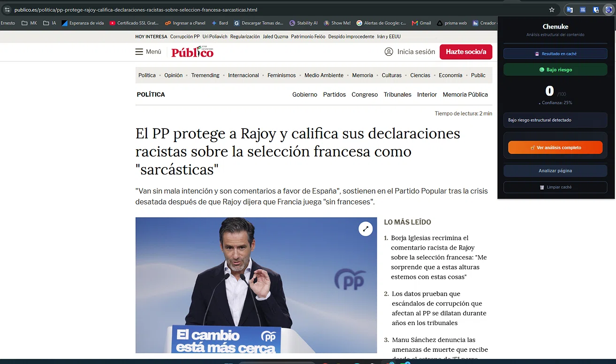Open the hamburger Menú icon

pos(139,52)
